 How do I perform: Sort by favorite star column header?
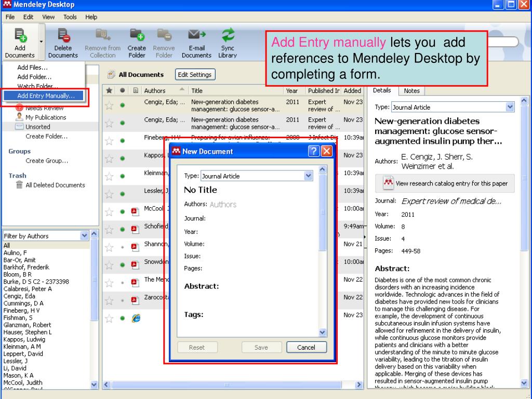[109, 90]
